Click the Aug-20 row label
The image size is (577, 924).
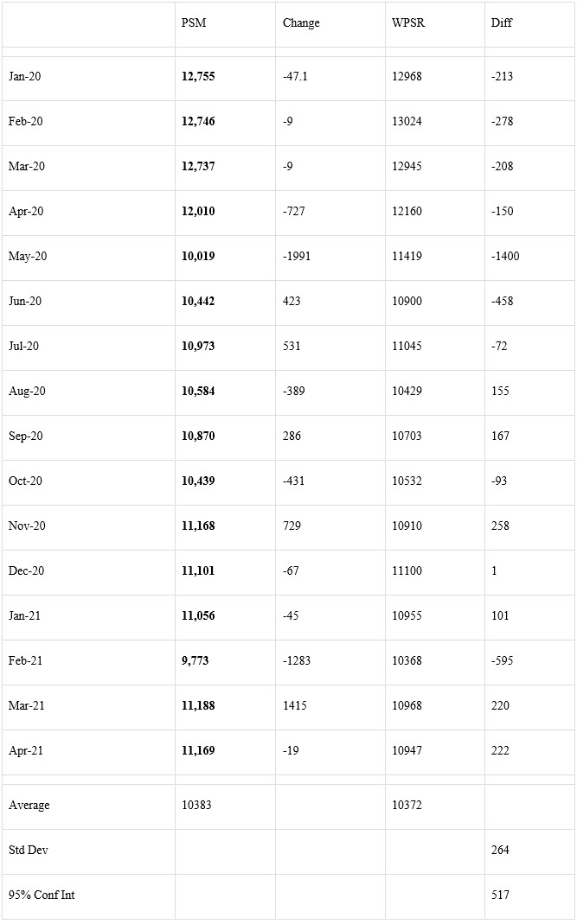click(x=27, y=392)
